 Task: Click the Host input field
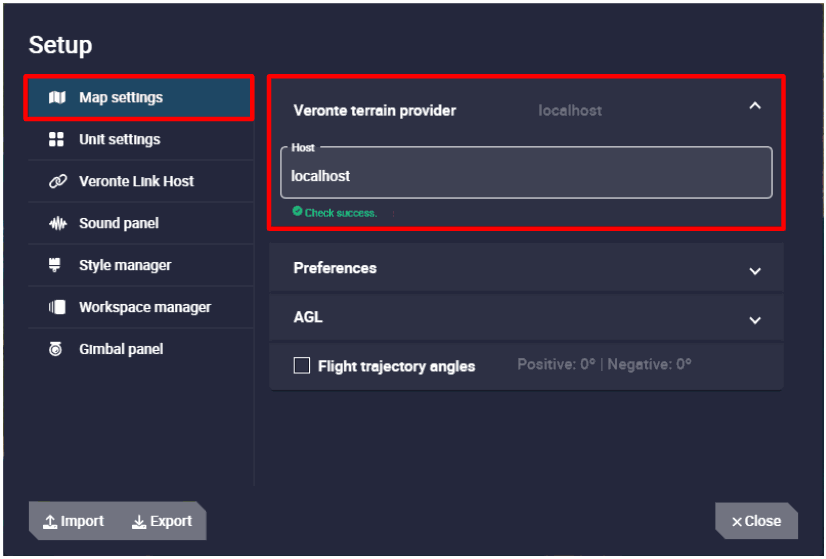(526, 176)
